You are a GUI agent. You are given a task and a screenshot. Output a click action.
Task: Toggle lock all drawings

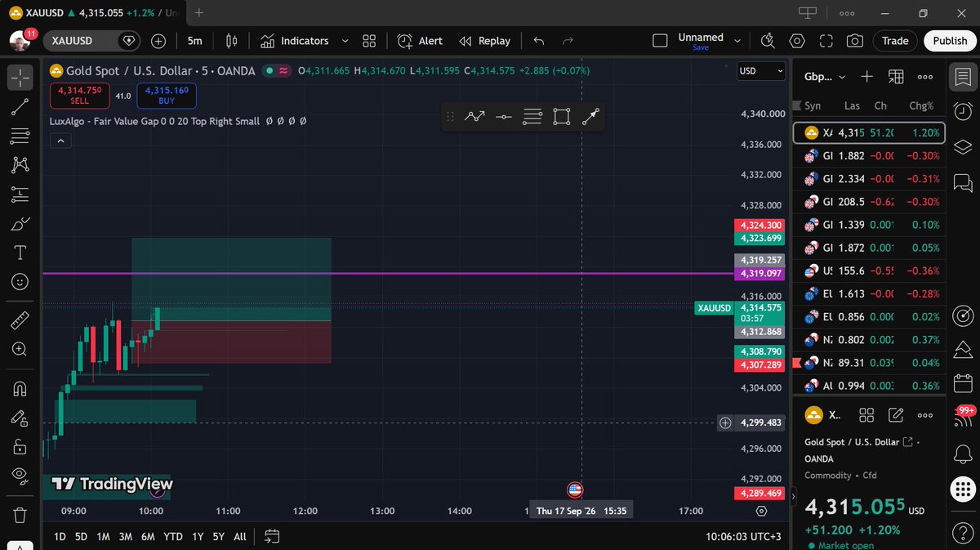tap(20, 447)
